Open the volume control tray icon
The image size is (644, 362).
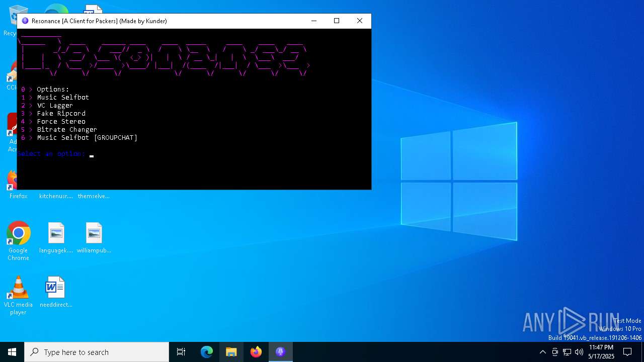point(579,352)
